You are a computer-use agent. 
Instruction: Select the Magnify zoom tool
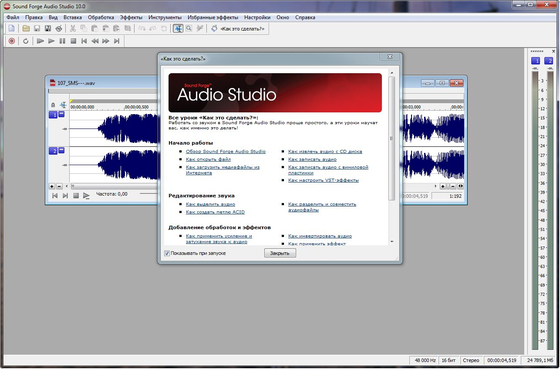coord(189,29)
